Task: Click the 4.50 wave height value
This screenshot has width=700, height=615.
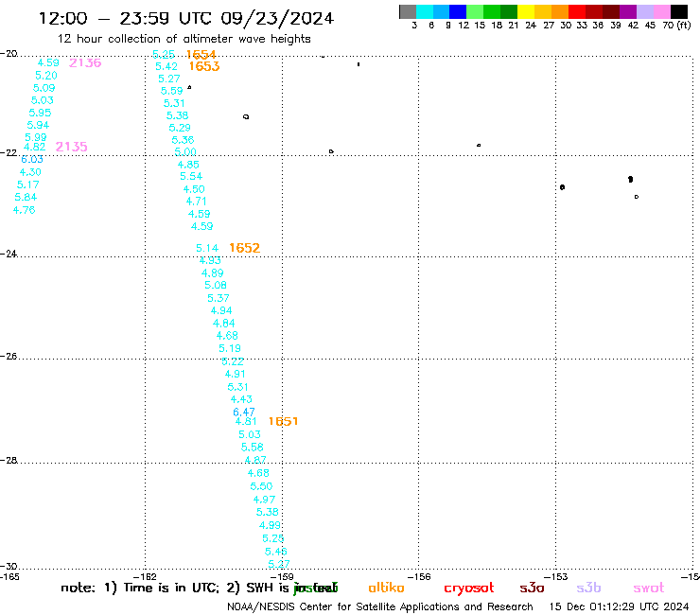Action: click(x=194, y=189)
